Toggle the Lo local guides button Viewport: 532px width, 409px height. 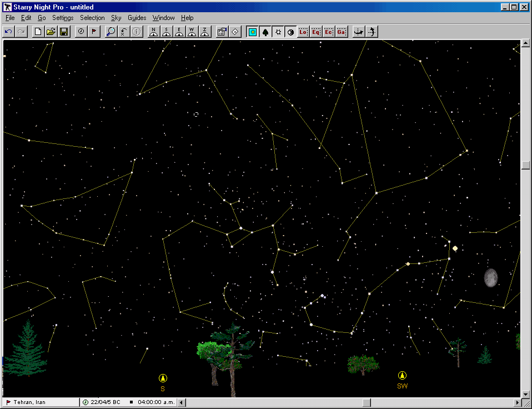(x=303, y=32)
